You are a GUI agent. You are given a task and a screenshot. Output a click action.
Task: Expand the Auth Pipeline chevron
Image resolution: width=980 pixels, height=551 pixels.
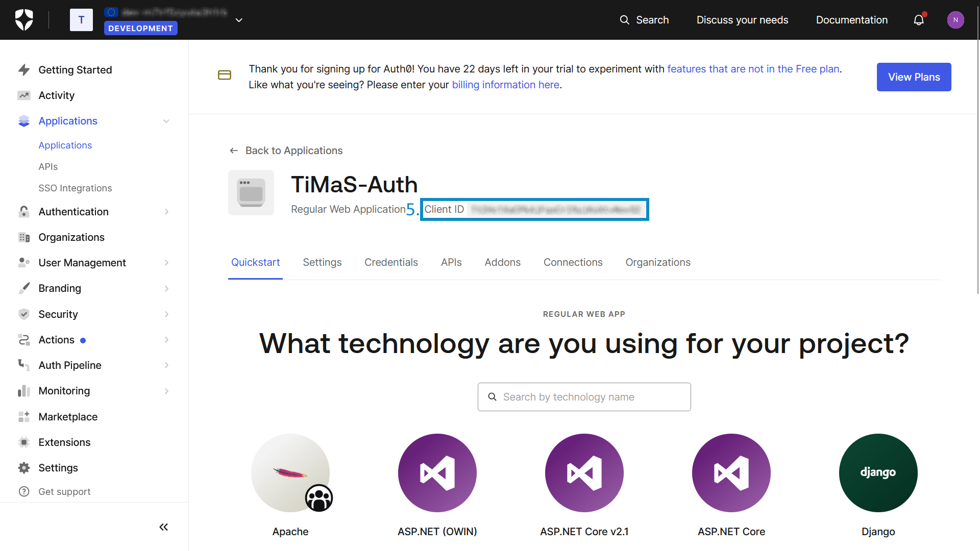pyautogui.click(x=166, y=365)
